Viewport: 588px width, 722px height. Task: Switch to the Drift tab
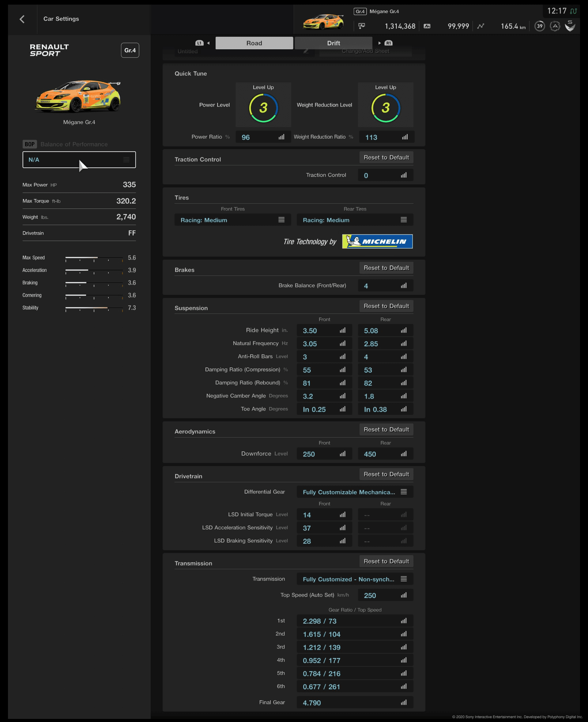[333, 43]
